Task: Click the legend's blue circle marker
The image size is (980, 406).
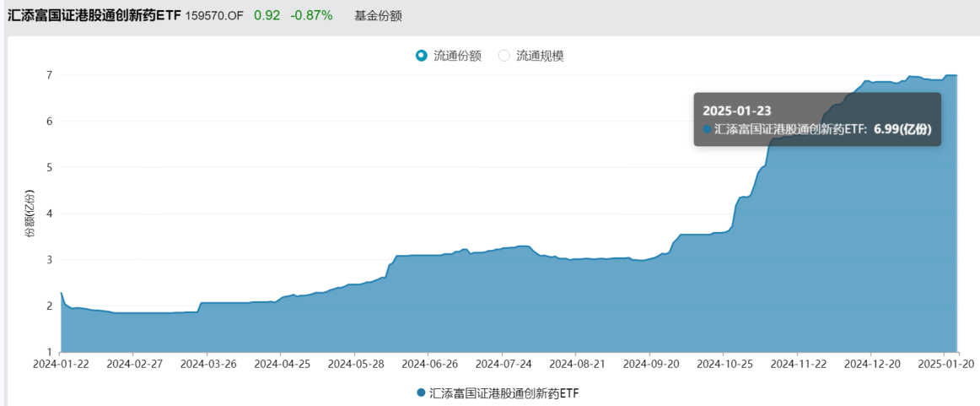Action: [421, 392]
